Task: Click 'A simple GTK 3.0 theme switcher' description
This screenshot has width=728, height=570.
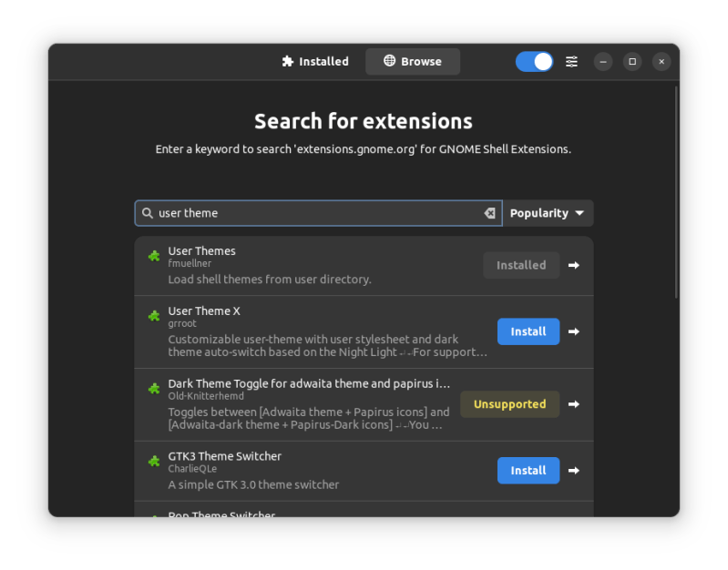Action: pos(253,485)
